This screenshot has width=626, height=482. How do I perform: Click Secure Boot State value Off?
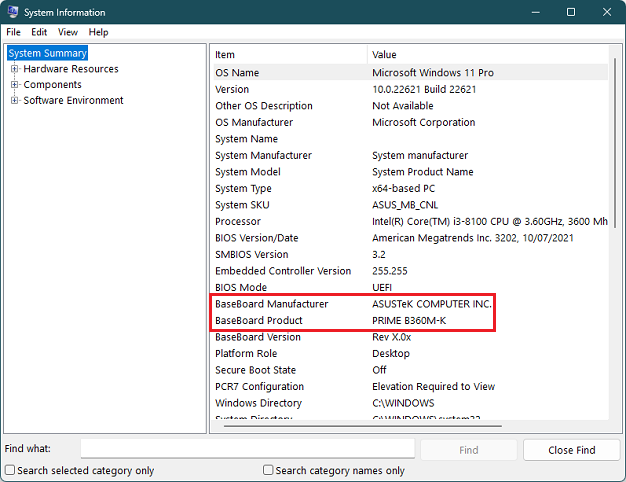tap(379, 370)
